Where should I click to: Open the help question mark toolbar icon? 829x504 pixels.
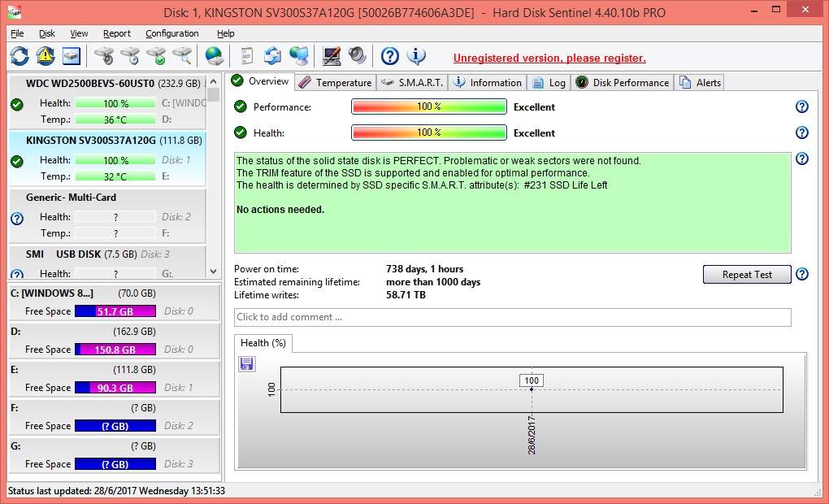pos(390,56)
